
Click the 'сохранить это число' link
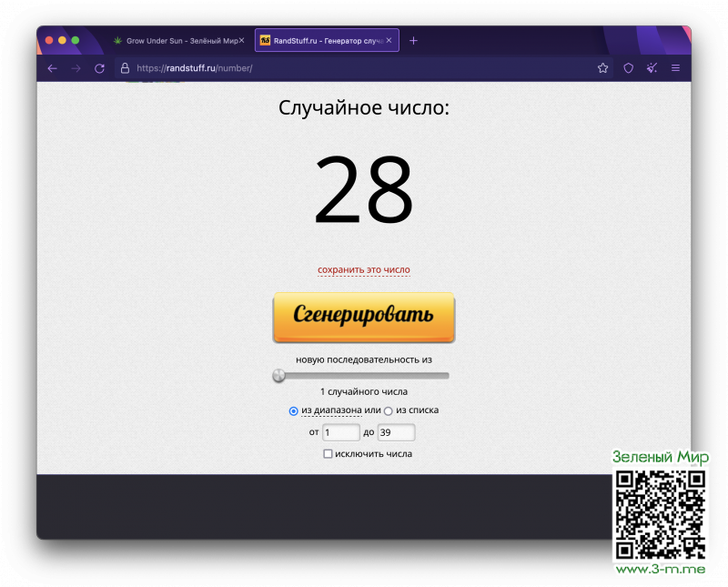point(364,270)
